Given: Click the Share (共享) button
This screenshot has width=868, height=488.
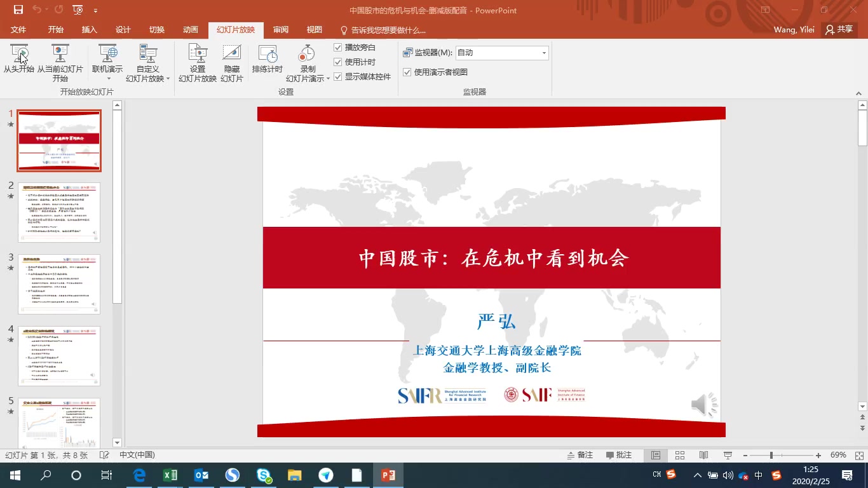Looking at the screenshot, I should tap(839, 30).
